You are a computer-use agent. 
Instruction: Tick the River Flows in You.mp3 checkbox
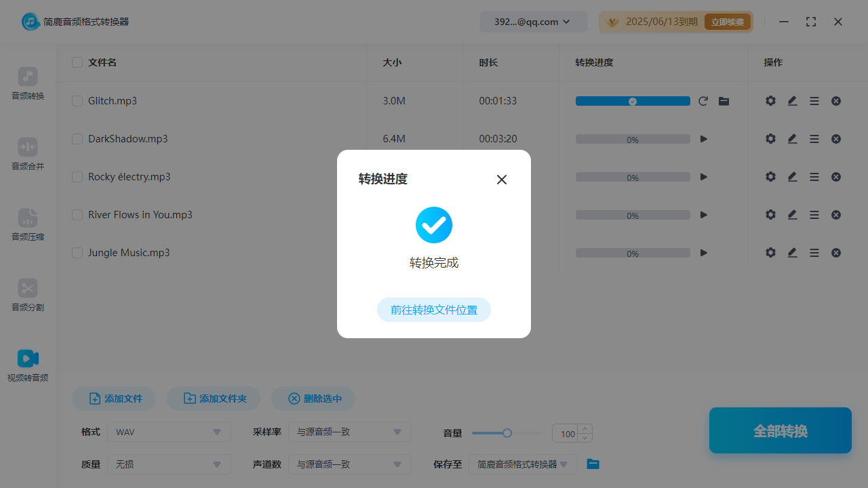pyautogui.click(x=77, y=215)
